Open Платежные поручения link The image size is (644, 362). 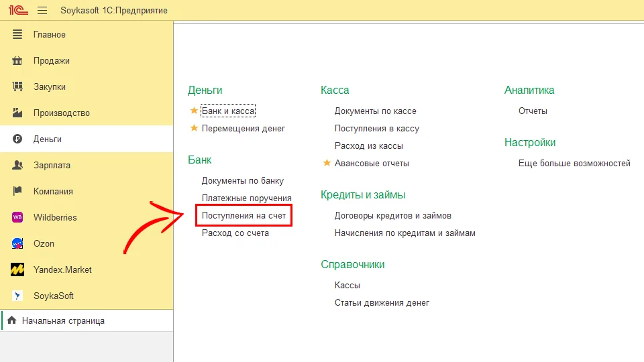[x=246, y=198]
